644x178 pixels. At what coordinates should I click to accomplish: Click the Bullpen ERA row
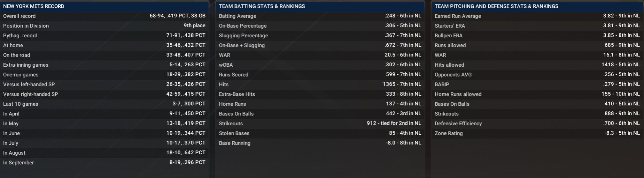pos(537,36)
